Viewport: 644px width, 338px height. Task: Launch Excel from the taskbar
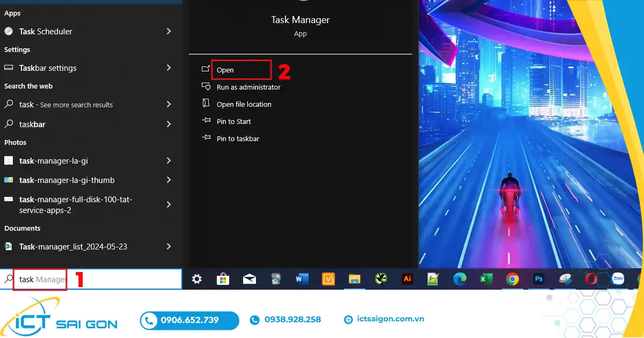(486, 279)
